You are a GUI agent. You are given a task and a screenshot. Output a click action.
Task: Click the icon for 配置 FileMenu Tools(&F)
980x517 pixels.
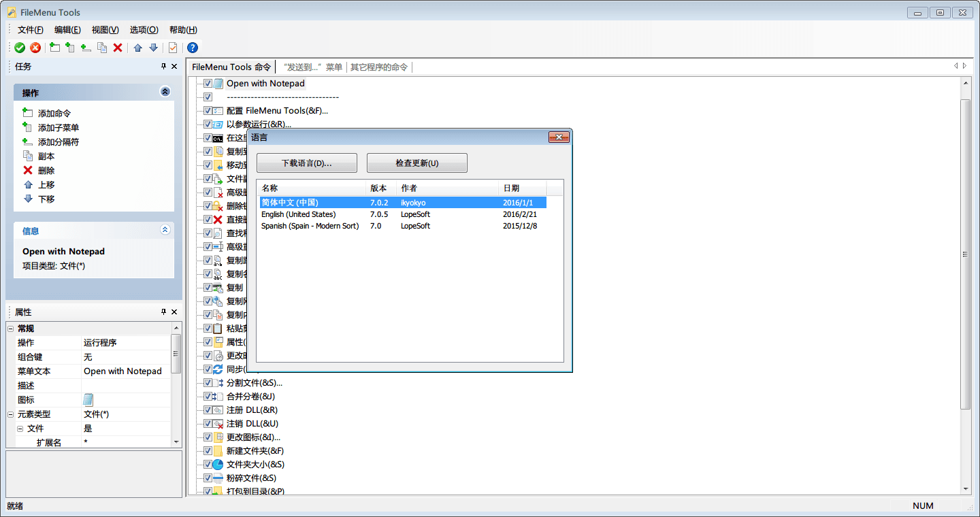218,111
